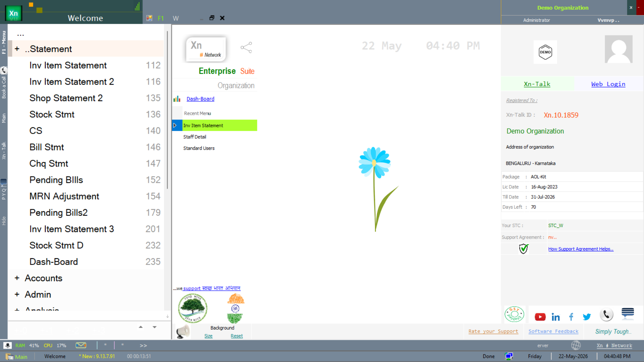Image resolution: width=644 pixels, height=362 pixels.
Task: Click Rate your Support link
Action: (493, 331)
